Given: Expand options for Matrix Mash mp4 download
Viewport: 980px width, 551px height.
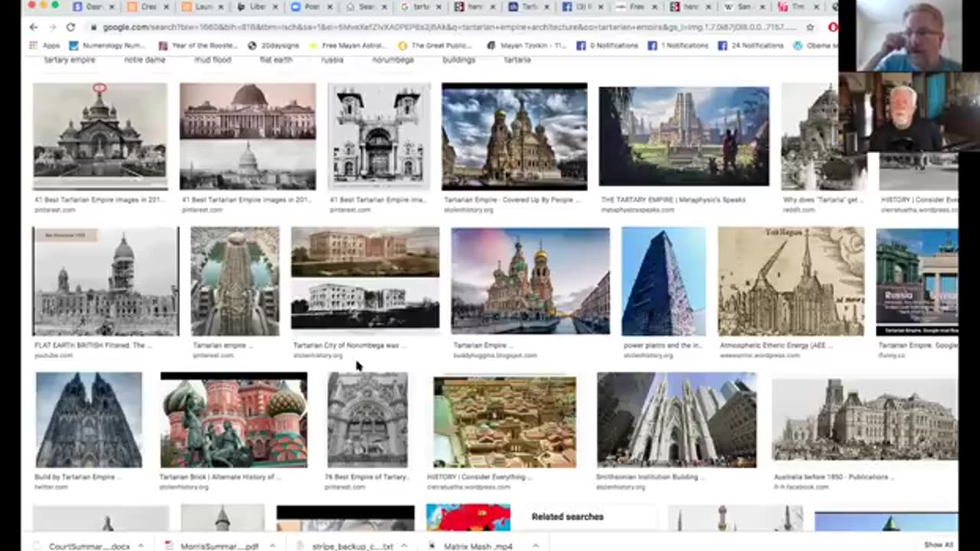Looking at the screenshot, I should click(x=535, y=546).
